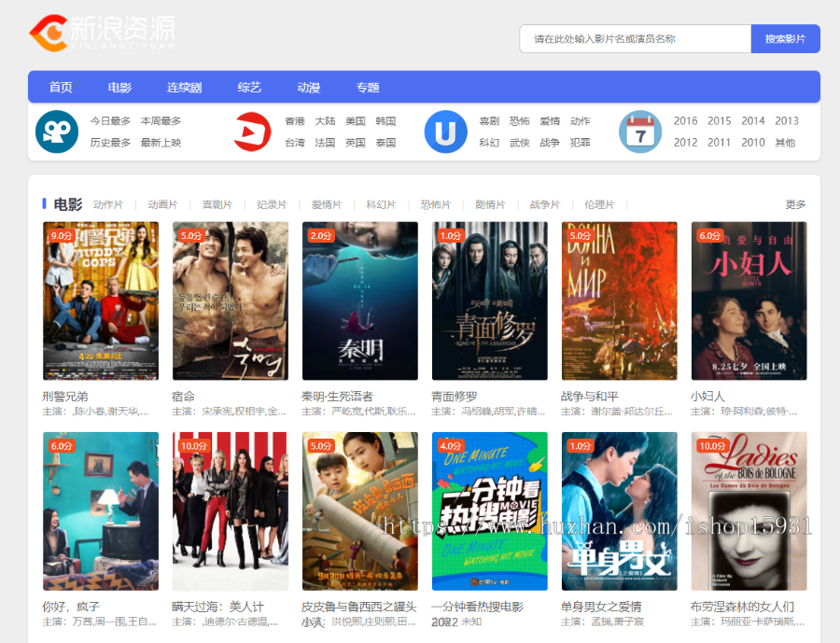Focus the movie name search field
This screenshot has width=840, height=643.
pos(635,39)
